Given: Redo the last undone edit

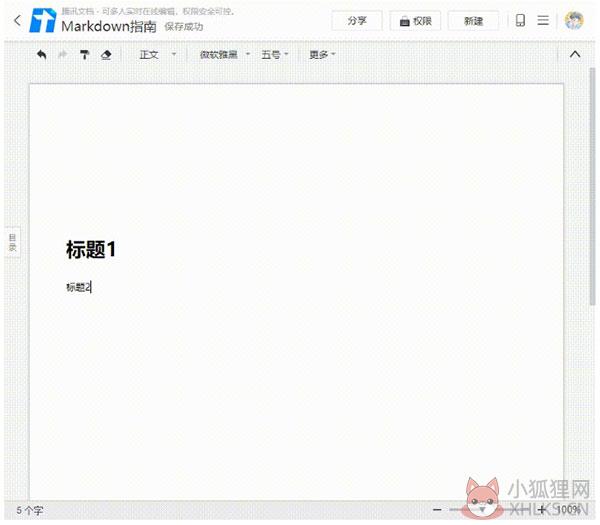Looking at the screenshot, I should pos(63,55).
